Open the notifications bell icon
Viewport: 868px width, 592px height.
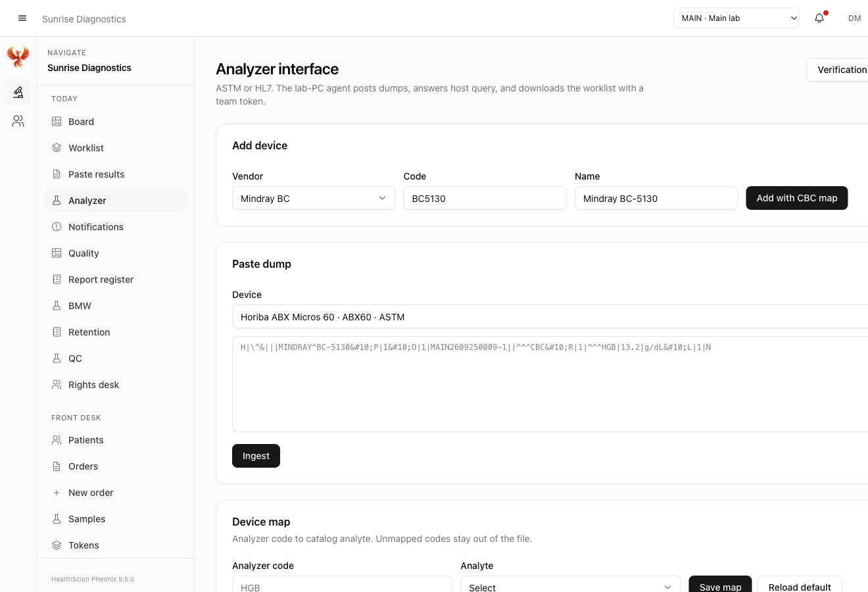tap(819, 18)
